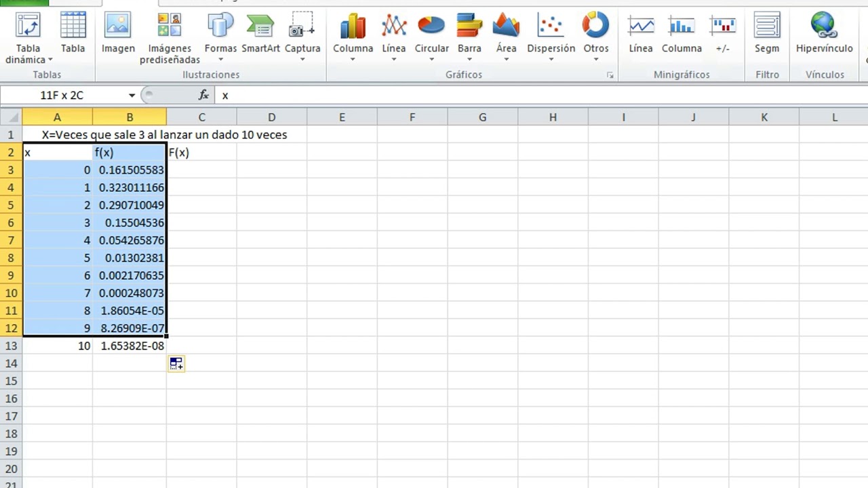
Task: Click cell with value 0.054265876
Action: (130, 241)
